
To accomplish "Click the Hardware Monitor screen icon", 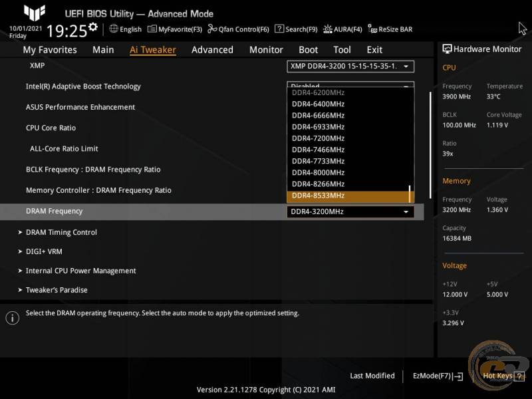I will (447, 49).
